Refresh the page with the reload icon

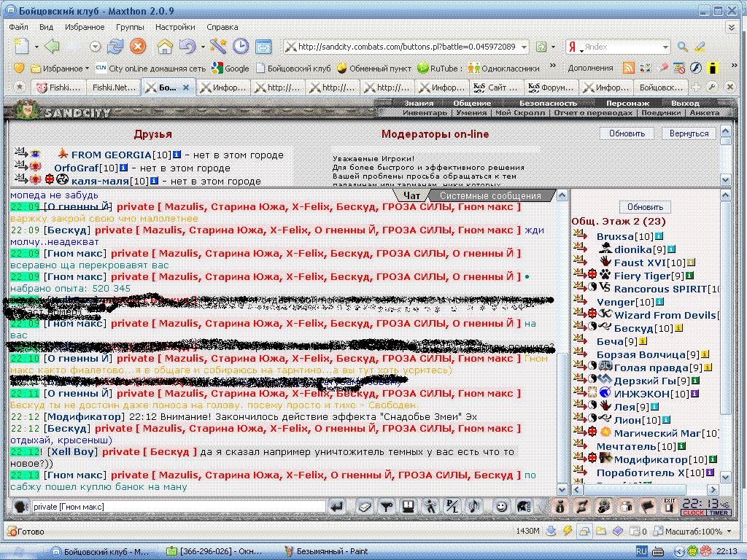(x=115, y=46)
